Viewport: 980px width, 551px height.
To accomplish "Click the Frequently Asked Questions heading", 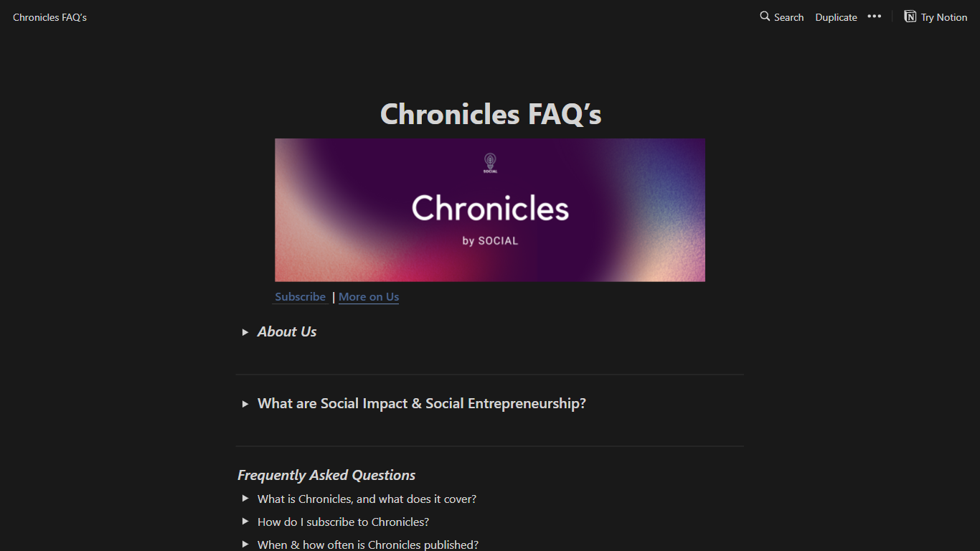I will pyautogui.click(x=326, y=475).
